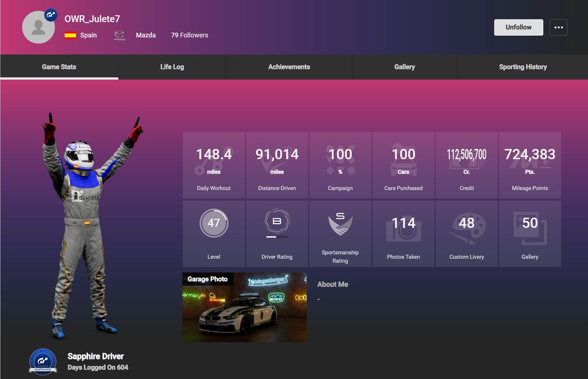Screen dimensions: 588x379
Task: Select the Distance Driven stat tile
Action: (277, 165)
